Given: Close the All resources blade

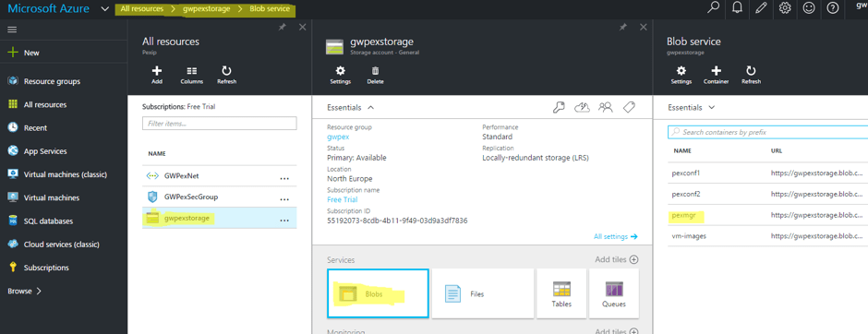Looking at the screenshot, I should 302,27.
